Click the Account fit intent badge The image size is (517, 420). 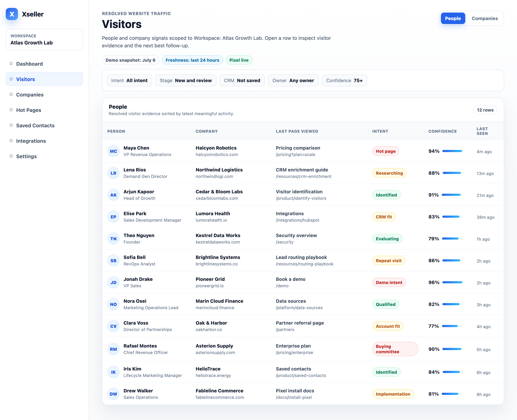coord(388,326)
